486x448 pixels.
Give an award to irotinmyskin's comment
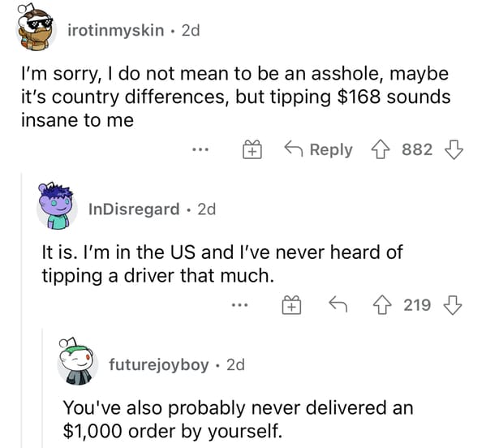(x=252, y=150)
